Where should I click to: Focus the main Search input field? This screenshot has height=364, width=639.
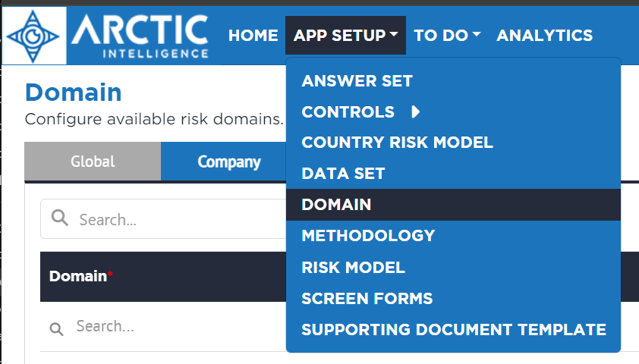click(164, 219)
